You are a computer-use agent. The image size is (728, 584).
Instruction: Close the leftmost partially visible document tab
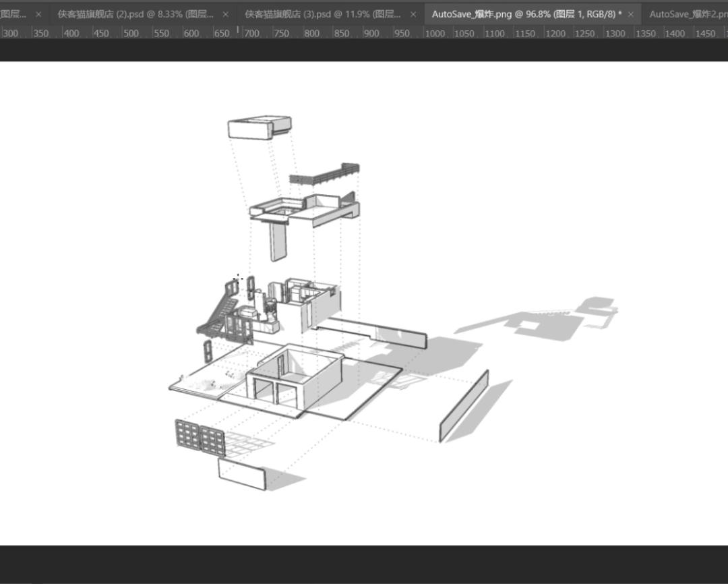click(38, 14)
